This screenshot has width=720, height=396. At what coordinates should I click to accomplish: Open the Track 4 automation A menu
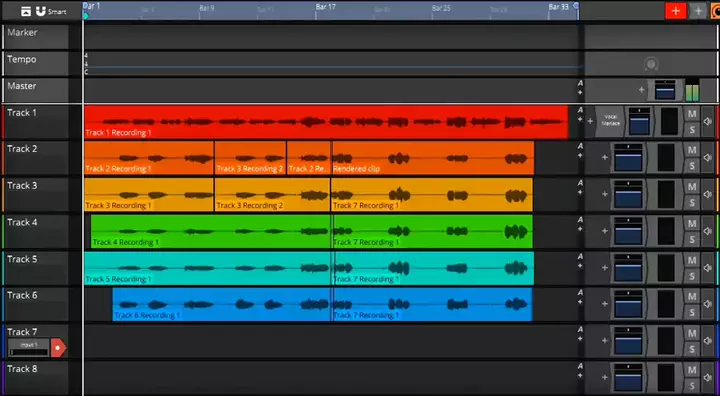[580, 220]
